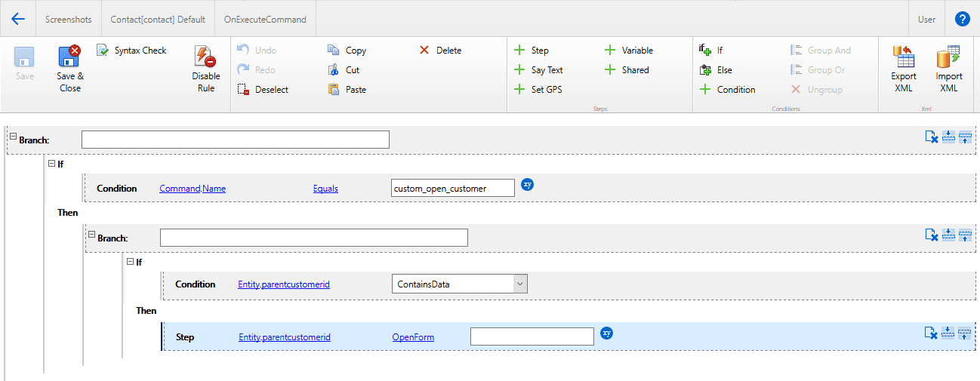Click the Equals operator link

[325, 189]
